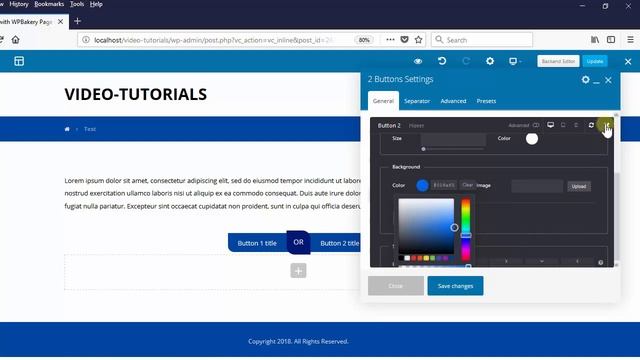
Task: Open the Presets tab
Action: click(486, 101)
